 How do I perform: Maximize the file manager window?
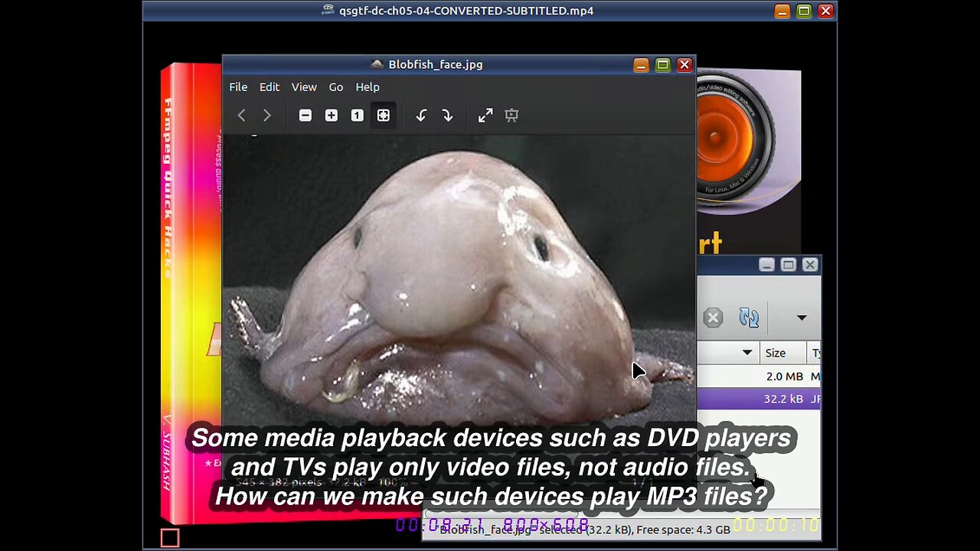pos(788,265)
